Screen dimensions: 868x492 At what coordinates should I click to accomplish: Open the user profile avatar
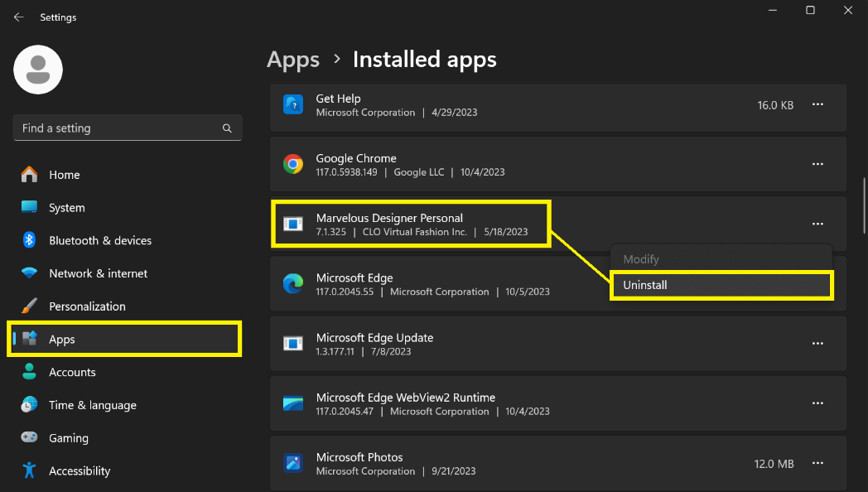[38, 70]
